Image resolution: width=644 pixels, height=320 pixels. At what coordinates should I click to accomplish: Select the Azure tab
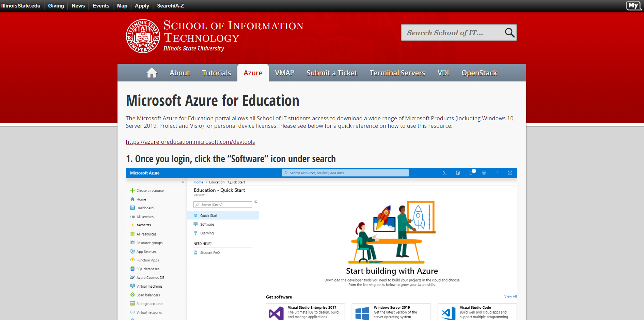point(253,73)
